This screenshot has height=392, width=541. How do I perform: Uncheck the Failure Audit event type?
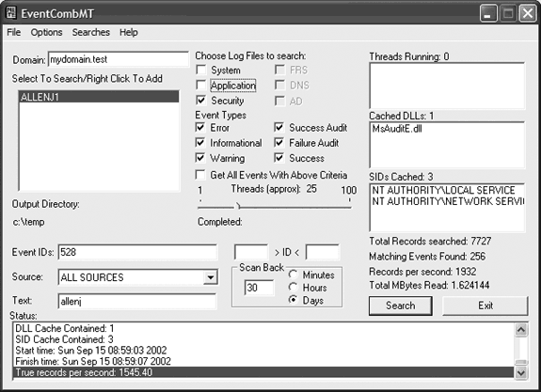[279, 142]
